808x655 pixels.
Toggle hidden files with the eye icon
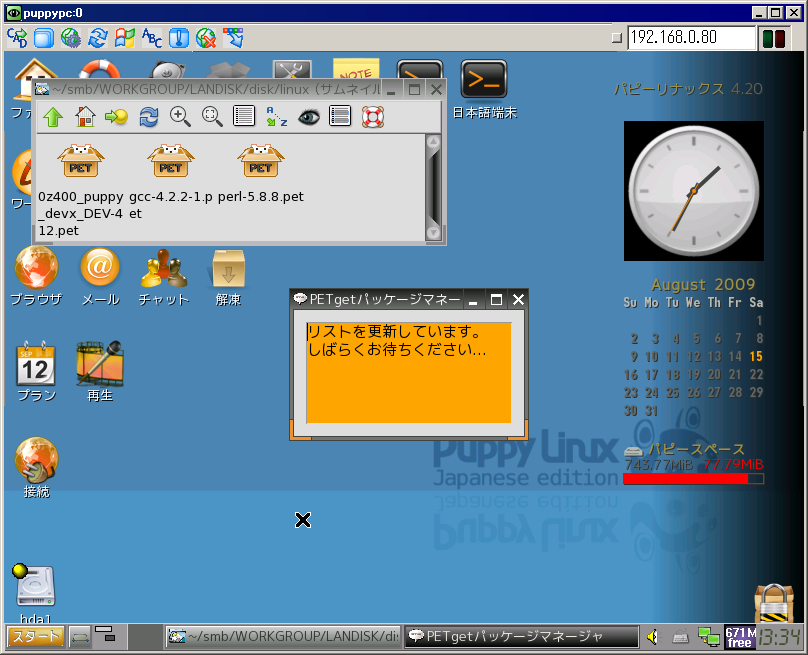click(309, 117)
